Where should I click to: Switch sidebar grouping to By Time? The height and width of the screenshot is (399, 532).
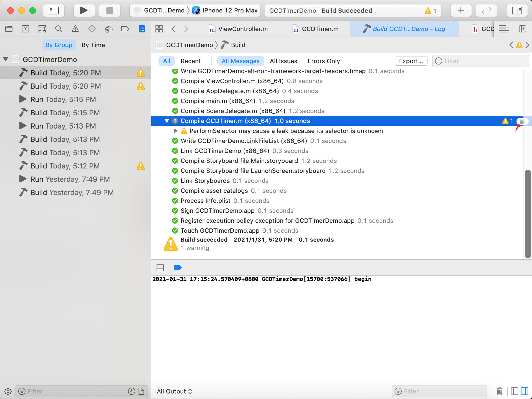tap(93, 45)
